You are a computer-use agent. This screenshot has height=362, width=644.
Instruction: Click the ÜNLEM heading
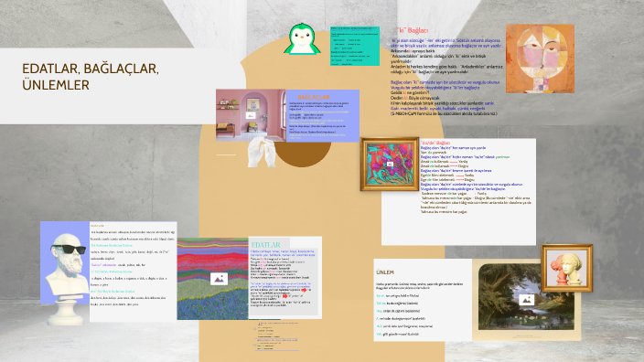tap(385, 272)
